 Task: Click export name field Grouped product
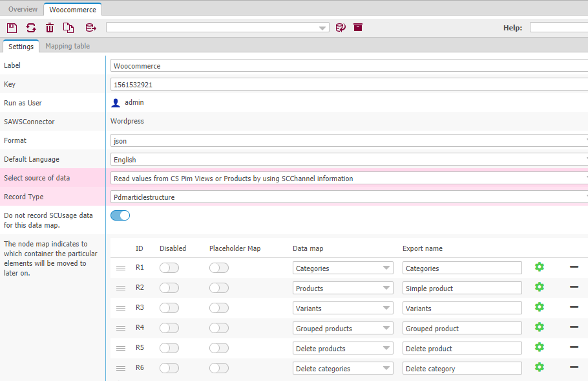click(462, 328)
